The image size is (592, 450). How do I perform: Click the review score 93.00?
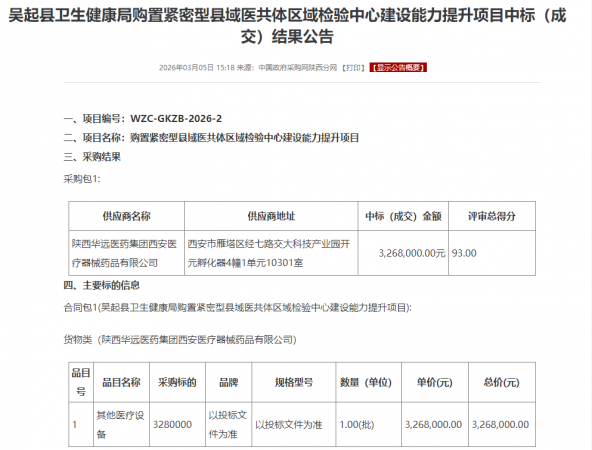pyautogui.click(x=464, y=253)
